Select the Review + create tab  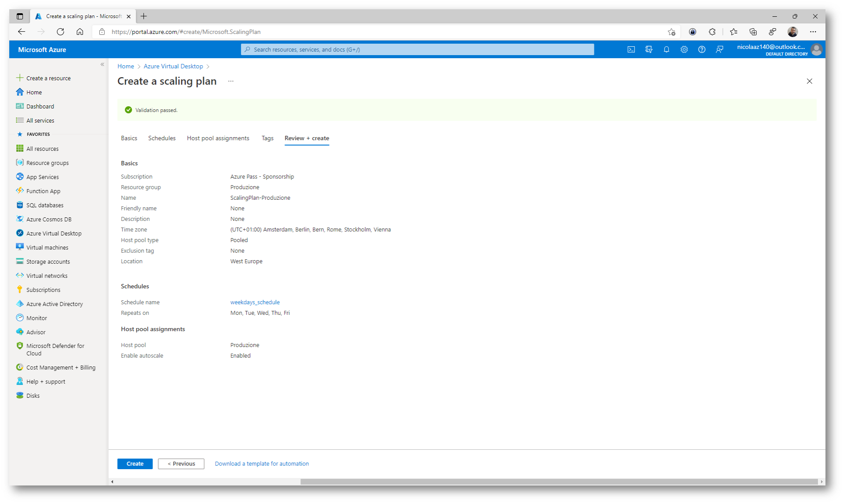pyautogui.click(x=307, y=138)
